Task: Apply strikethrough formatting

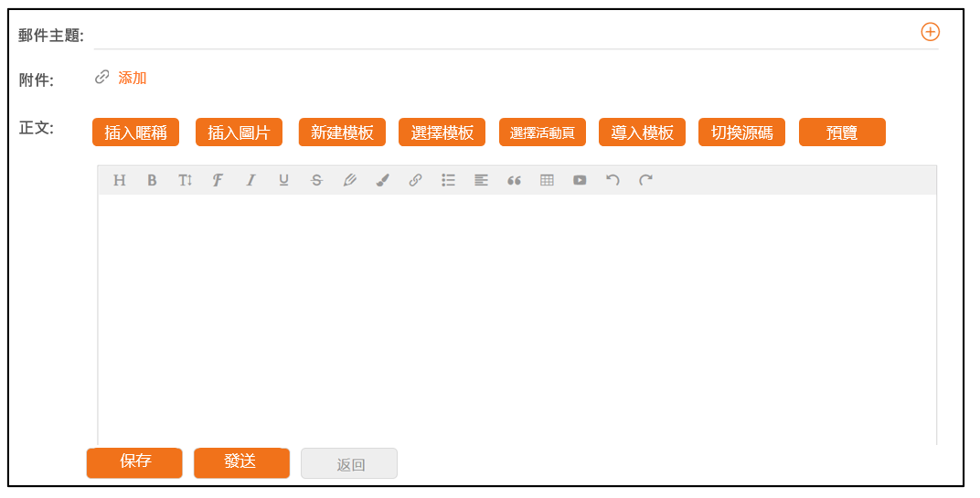Action: point(316,180)
